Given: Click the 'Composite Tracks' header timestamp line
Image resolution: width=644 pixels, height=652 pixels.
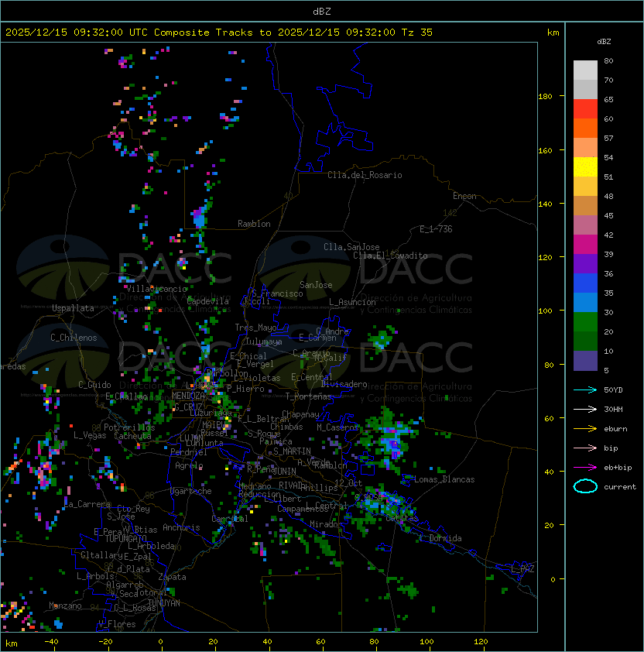Looking at the screenshot, I should (x=219, y=33).
